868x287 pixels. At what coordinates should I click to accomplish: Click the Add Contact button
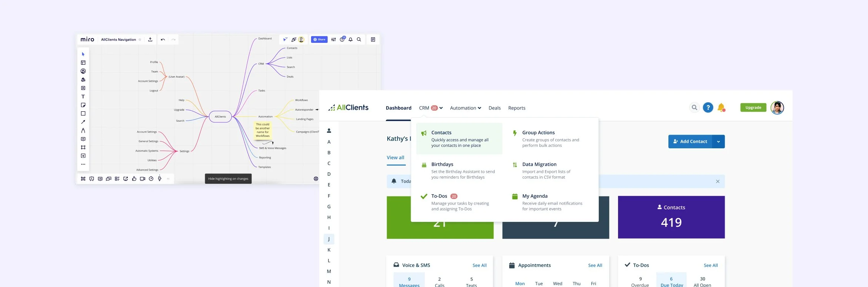click(690, 141)
